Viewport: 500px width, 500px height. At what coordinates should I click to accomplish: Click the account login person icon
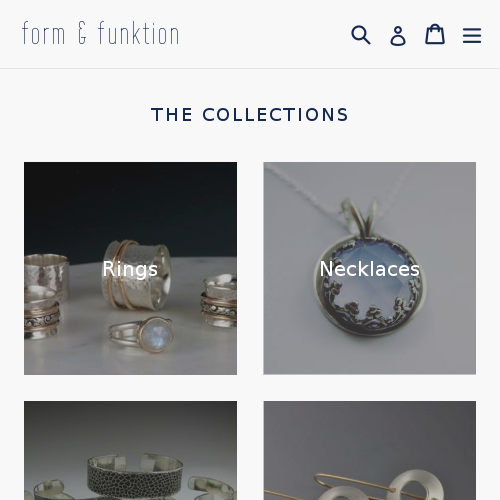[398, 35]
